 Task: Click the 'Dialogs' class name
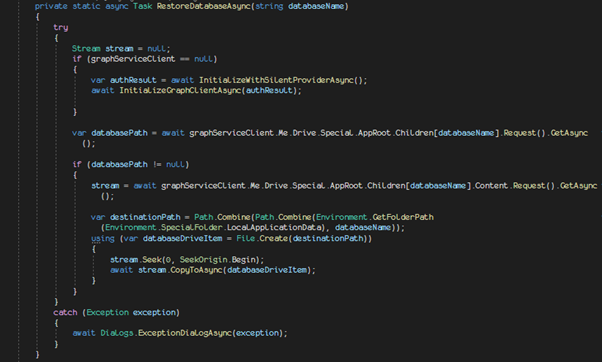tap(117, 333)
